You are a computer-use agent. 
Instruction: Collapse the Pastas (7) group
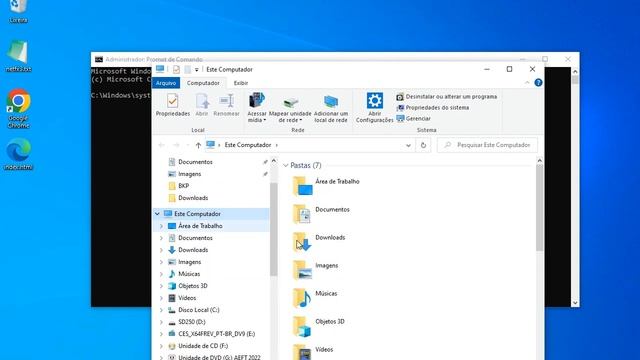point(286,165)
